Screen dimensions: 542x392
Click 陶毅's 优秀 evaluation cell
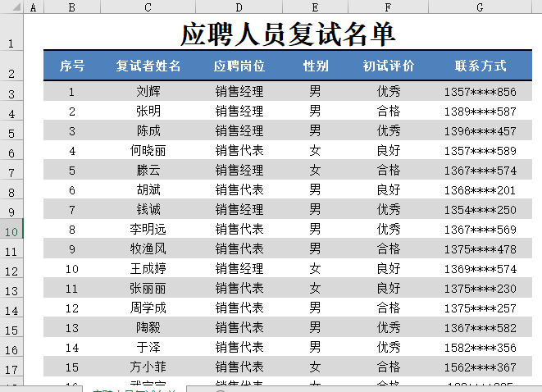click(388, 328)
